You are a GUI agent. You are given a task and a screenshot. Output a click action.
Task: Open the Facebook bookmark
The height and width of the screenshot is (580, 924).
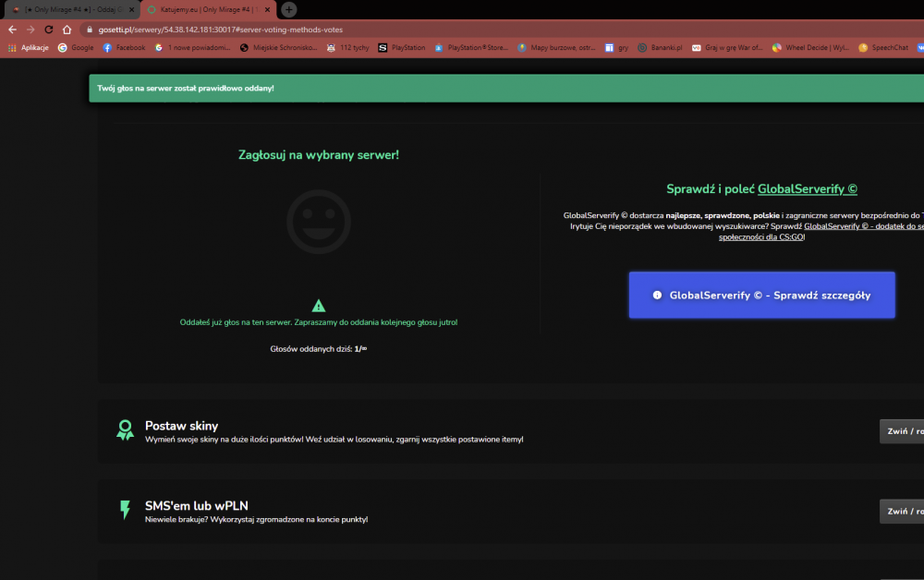point(125,48)
